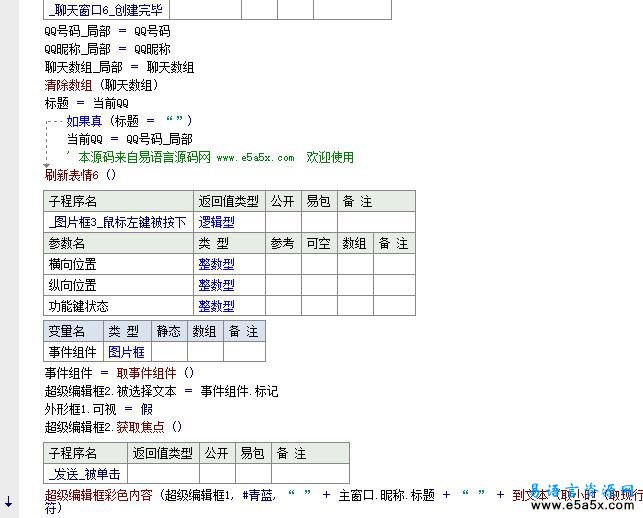This screenshot has width=643, height=518.
Task: Click 主窗口.昵称.标题 in the last line
Action: click(x=387, y=495)
